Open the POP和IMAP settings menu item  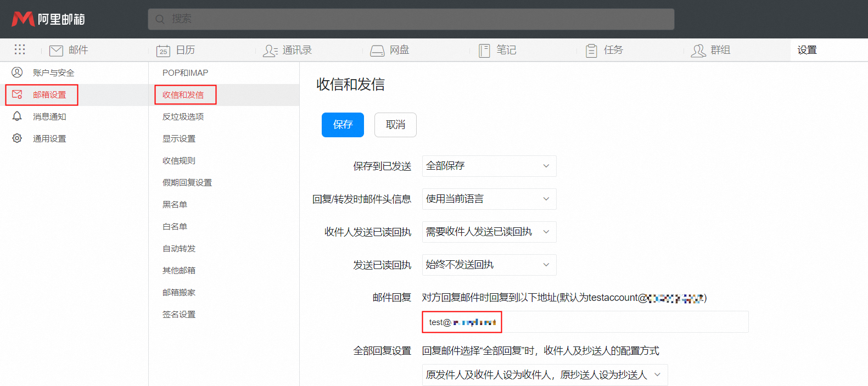tap(185, 72)
